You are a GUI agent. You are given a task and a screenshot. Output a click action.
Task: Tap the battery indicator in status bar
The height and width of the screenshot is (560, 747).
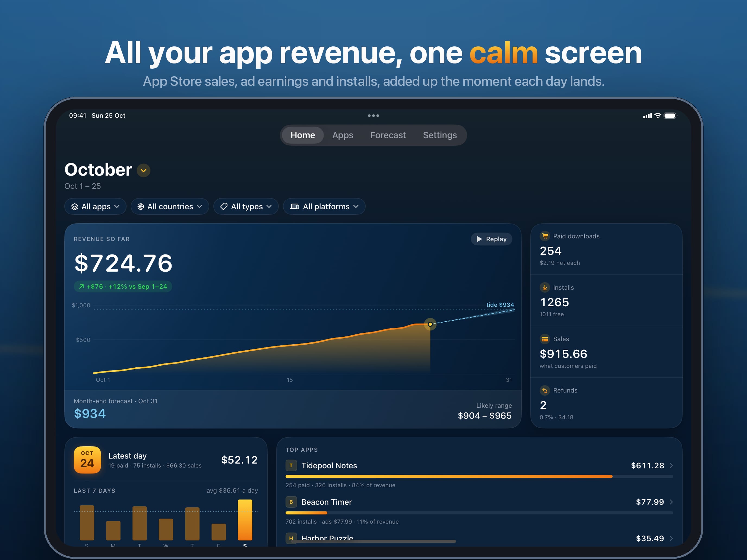click(670, 116)
